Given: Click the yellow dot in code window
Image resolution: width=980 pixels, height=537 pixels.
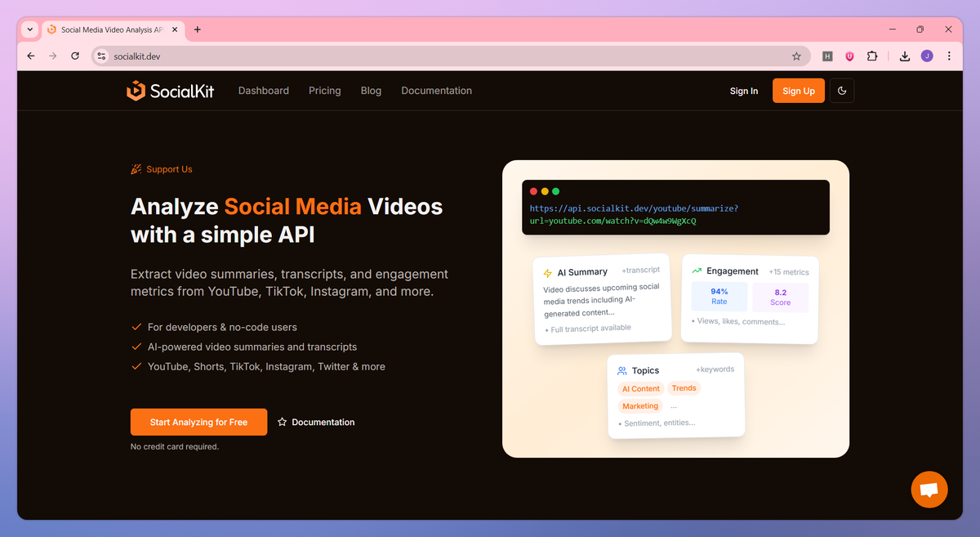Looking at the screenshot, I should point(545,191).
